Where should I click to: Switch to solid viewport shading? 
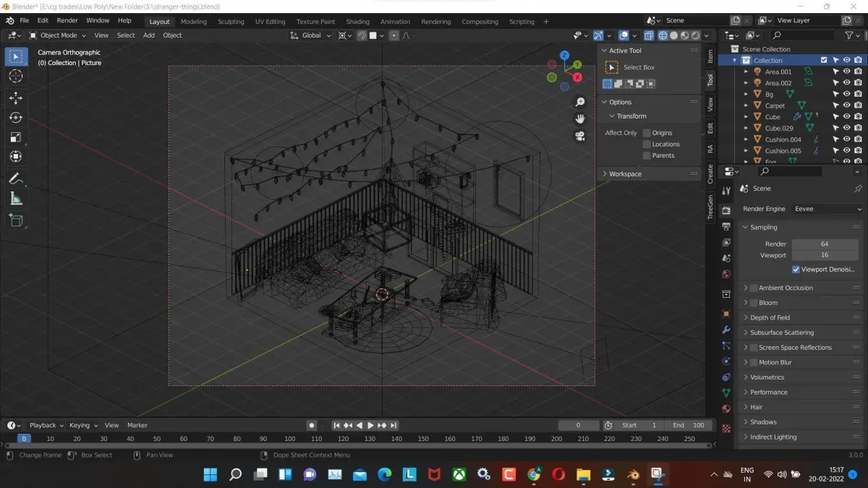[x=673, y=35]
